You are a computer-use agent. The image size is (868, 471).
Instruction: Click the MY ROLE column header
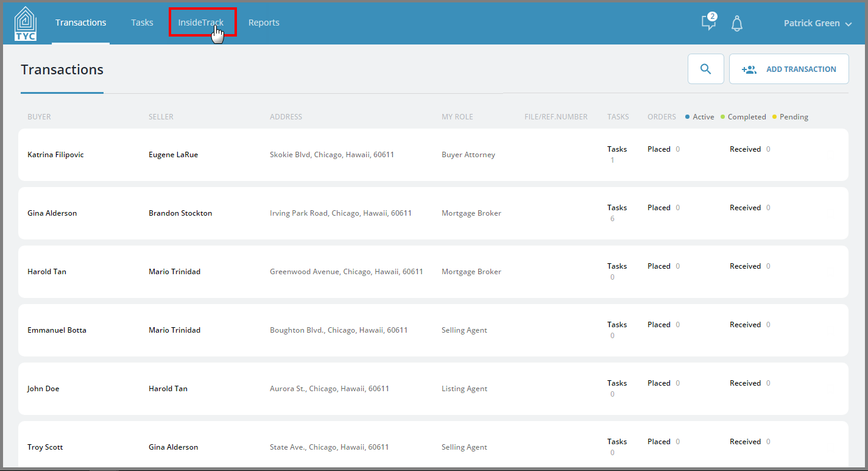tap(457, 117)
